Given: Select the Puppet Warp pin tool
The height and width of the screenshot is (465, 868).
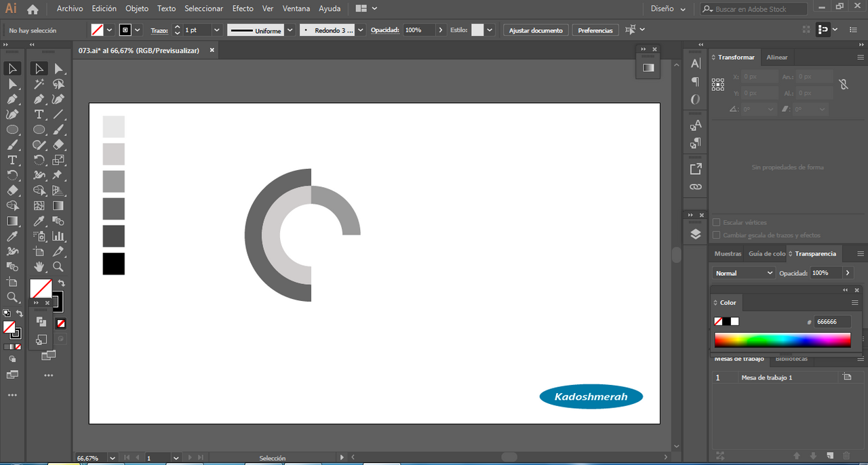Looking at the screenshot, I should coord(59,176).
